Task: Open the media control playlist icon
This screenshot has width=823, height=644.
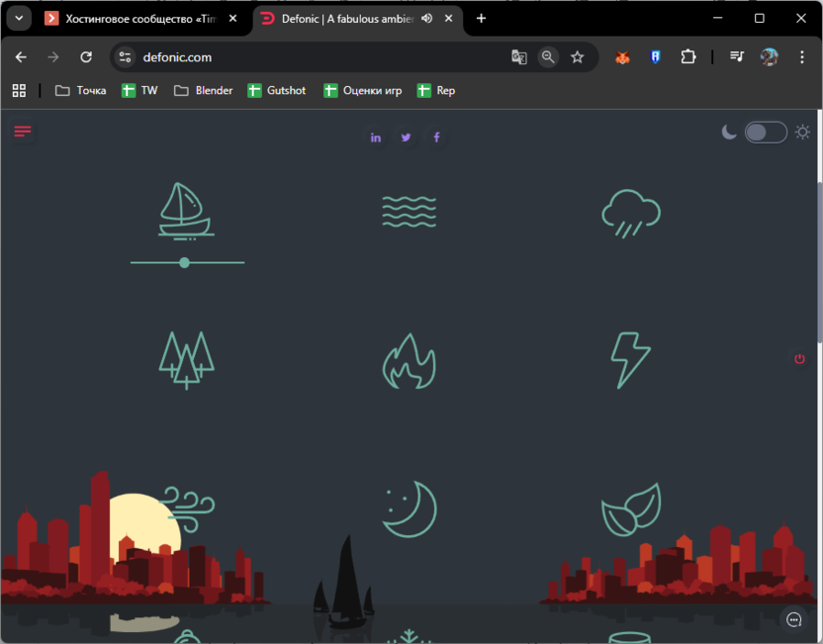Action: [737, 56]
